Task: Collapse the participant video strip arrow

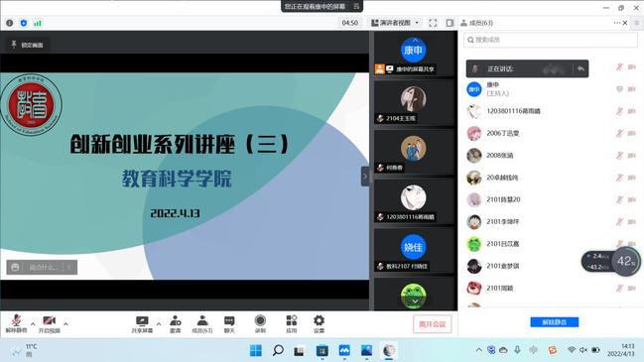Action: (x=365, y=177)
